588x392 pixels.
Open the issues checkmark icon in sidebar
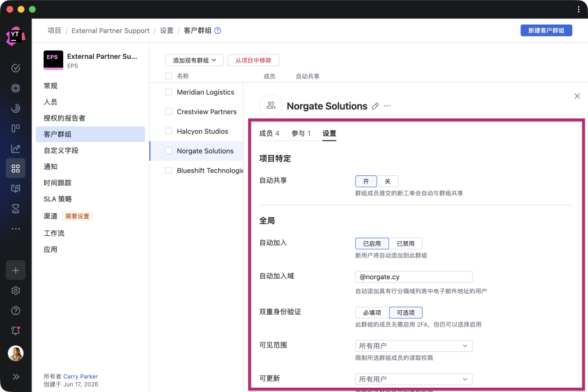15,68
